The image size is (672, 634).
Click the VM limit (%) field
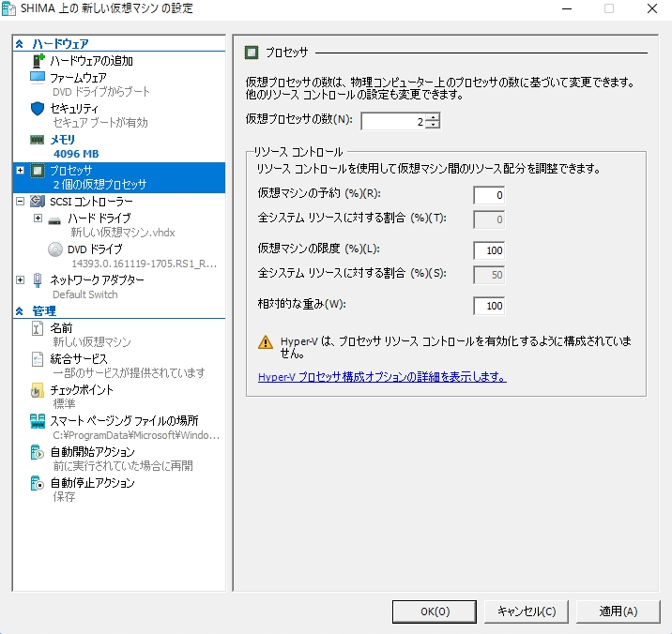[489, 250]
